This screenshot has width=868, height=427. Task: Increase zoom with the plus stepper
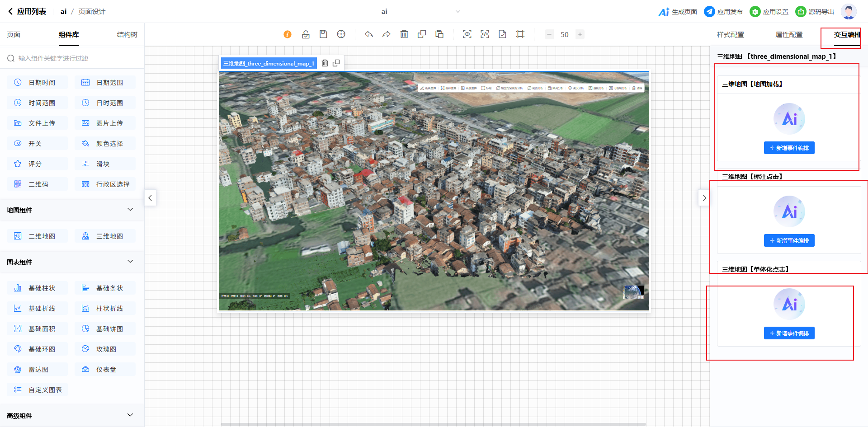tap(580, 34)
